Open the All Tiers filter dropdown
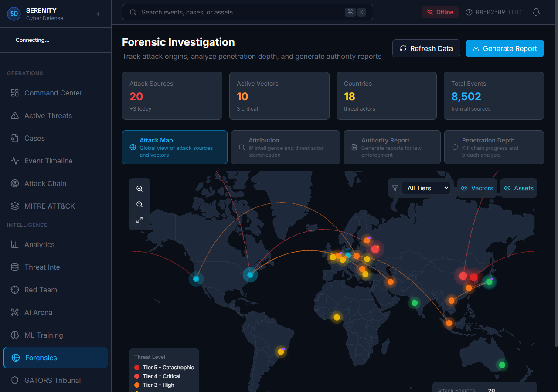The height and width of the screenshot is (392, 558). pos(426,188)
